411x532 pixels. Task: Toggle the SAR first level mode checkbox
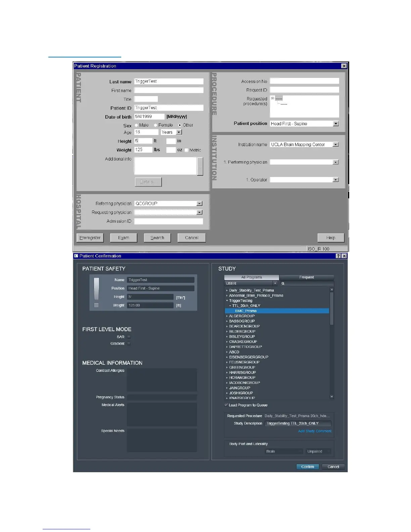tap(129, 337)
